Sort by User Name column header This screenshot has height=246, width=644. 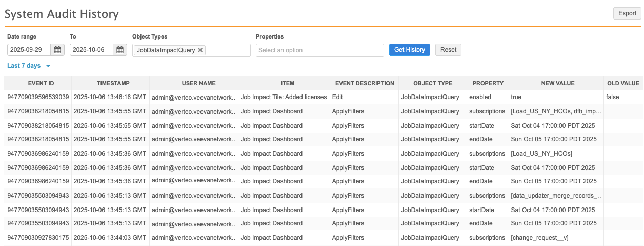193,83
